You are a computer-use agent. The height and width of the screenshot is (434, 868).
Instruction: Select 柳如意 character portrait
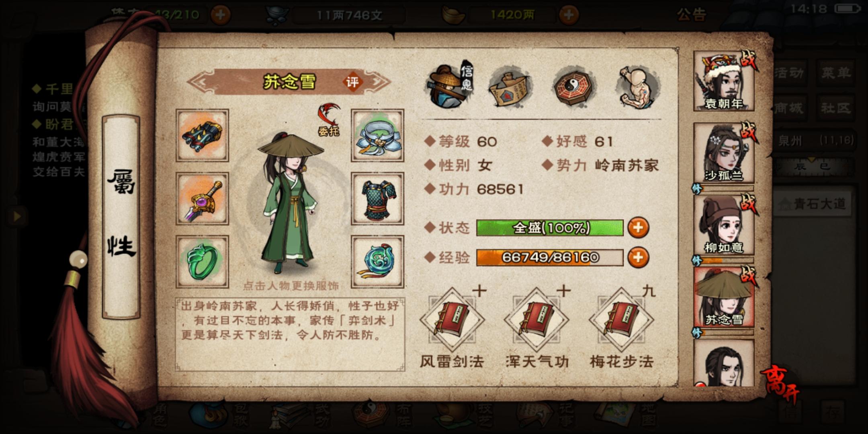tap(724, 225)
